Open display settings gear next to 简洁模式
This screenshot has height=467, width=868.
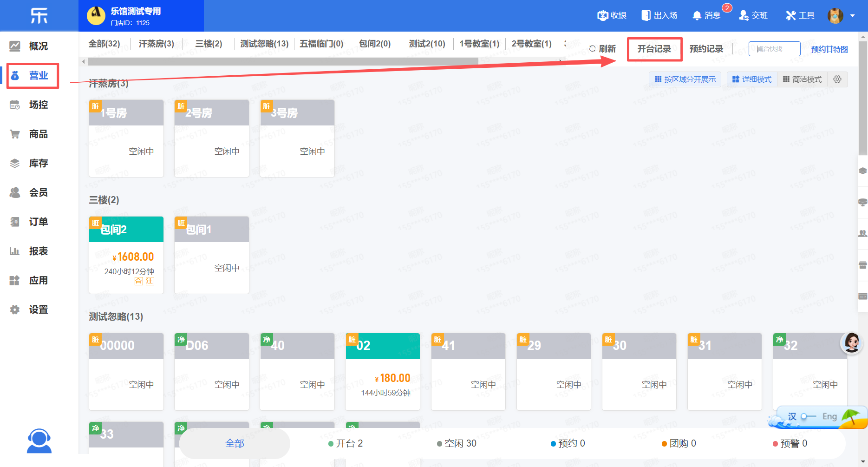837,79
